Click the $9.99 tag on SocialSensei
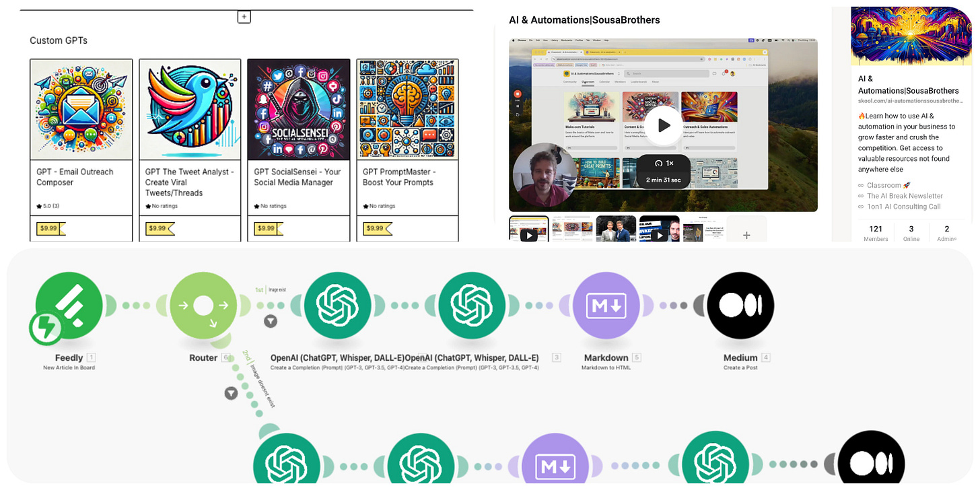 tap(268, 228)
